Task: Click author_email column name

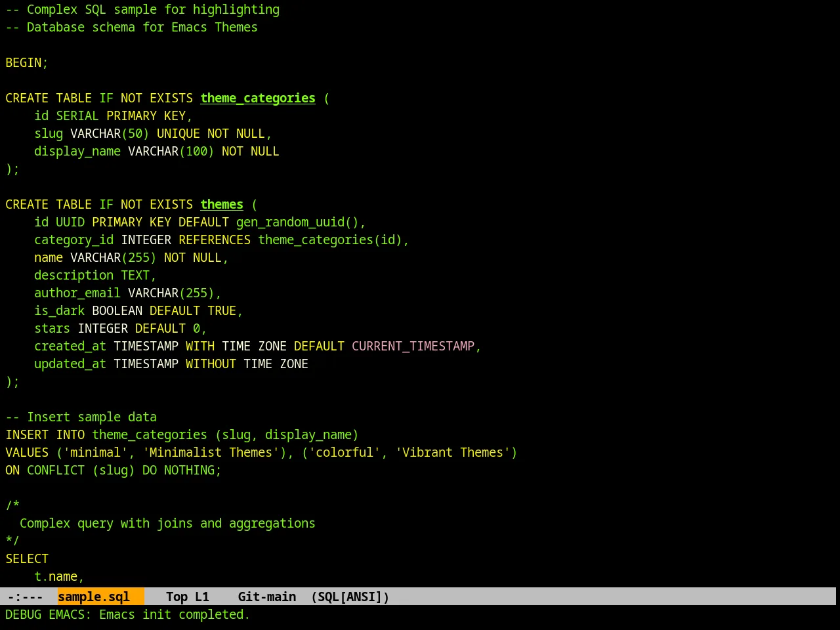Action: point(77,293)
